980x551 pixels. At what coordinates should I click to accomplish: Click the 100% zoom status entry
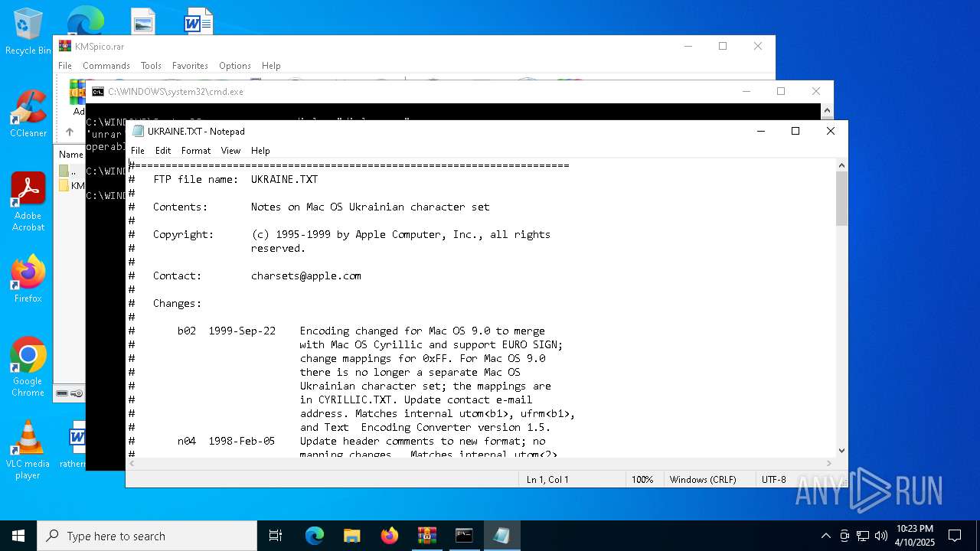click(642, 480)
